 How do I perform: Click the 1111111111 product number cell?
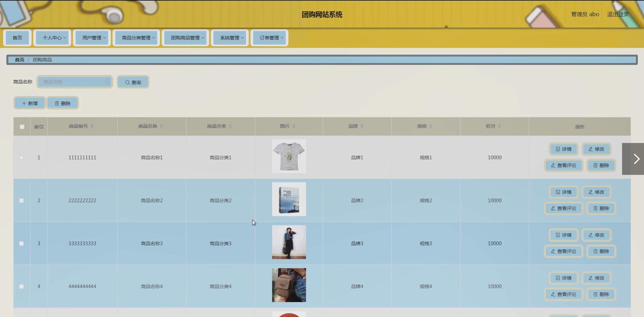(x=82, y=158)
